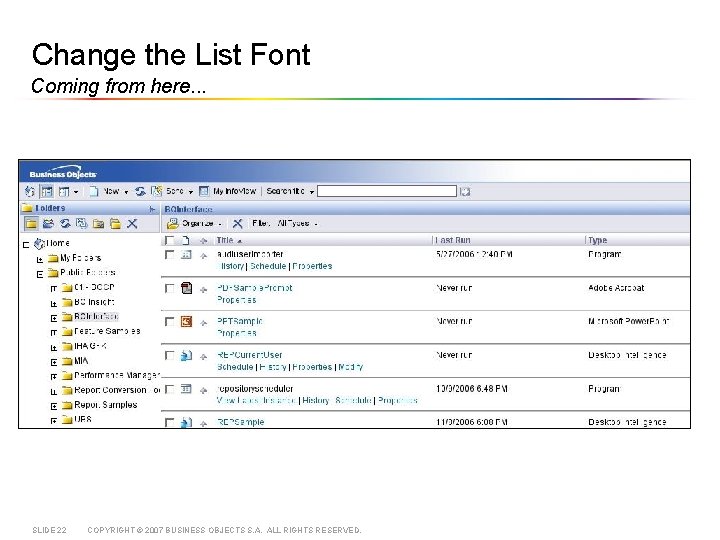The width and height of the screenshot is (720, 540).
Task: Select the Performance Manager folder
Action: click(x=117, y=375)
